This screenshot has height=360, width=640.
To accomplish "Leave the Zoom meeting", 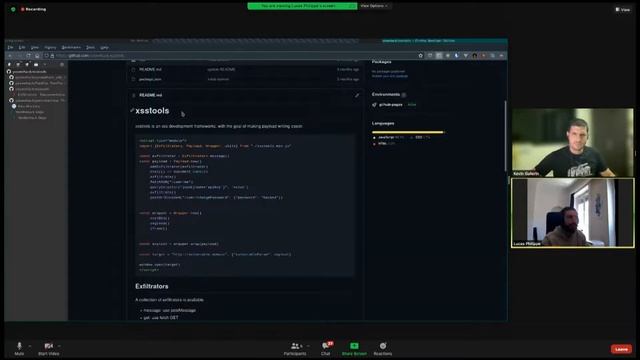I will tap(621, 349).
